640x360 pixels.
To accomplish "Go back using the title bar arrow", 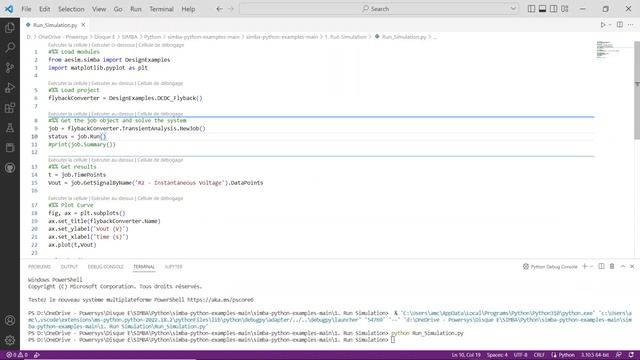I will 219,9.
